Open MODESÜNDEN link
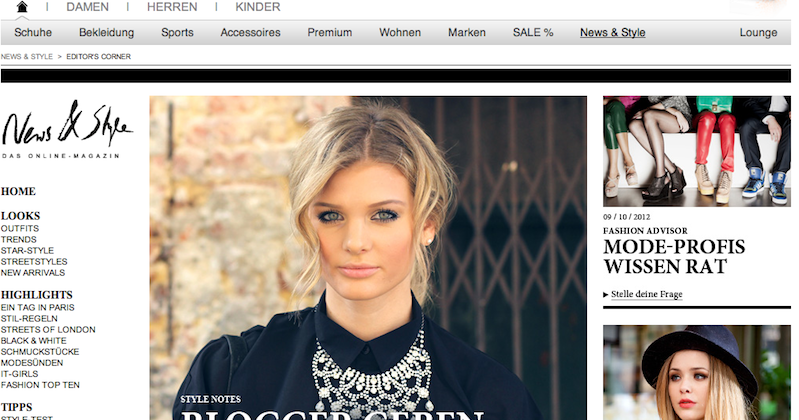 pos(32,363)
